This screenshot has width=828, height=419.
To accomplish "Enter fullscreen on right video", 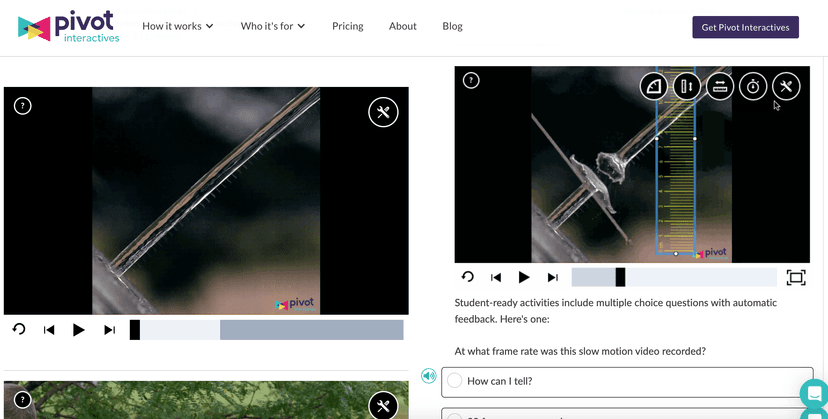I will click(x=796, y=277).
